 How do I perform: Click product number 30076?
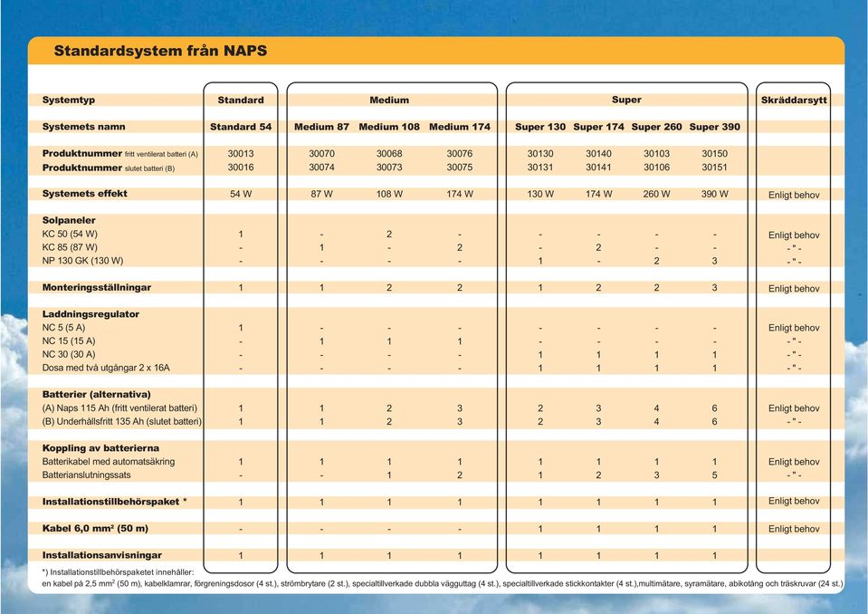pyautogui.click(x=460, y=153)
